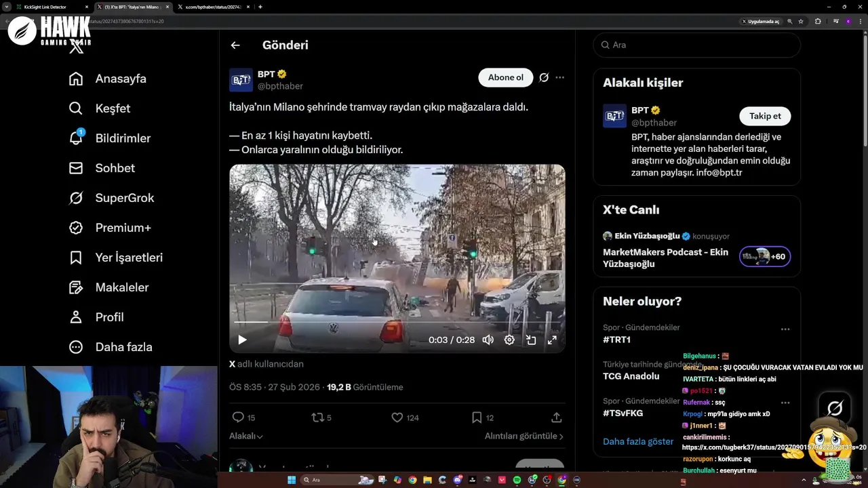Screen dimensions: 868x488
Task: Open Keşfet search page
Action: [x=100, y=108]
